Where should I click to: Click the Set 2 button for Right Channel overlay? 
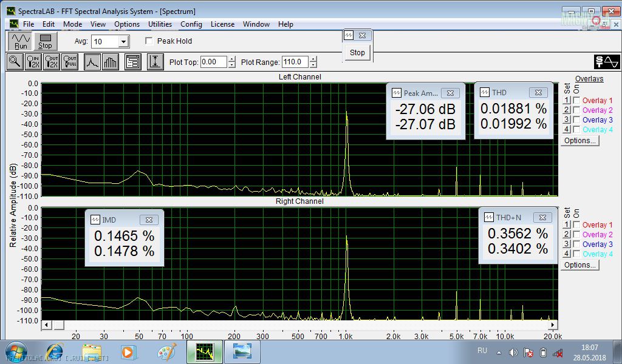[x=567, y=235]
